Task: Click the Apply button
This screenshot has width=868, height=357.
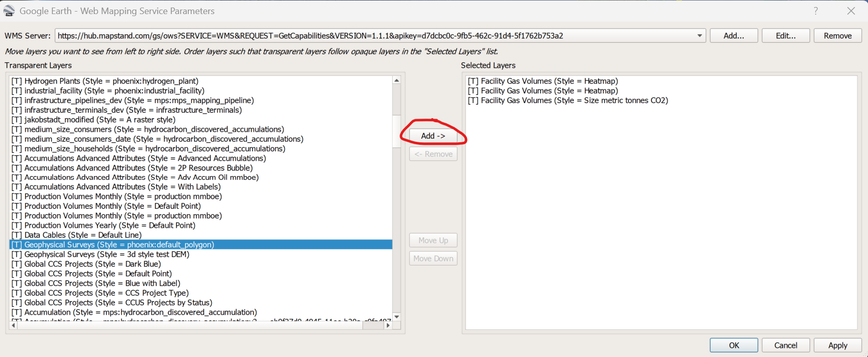Action: point(837,345)
